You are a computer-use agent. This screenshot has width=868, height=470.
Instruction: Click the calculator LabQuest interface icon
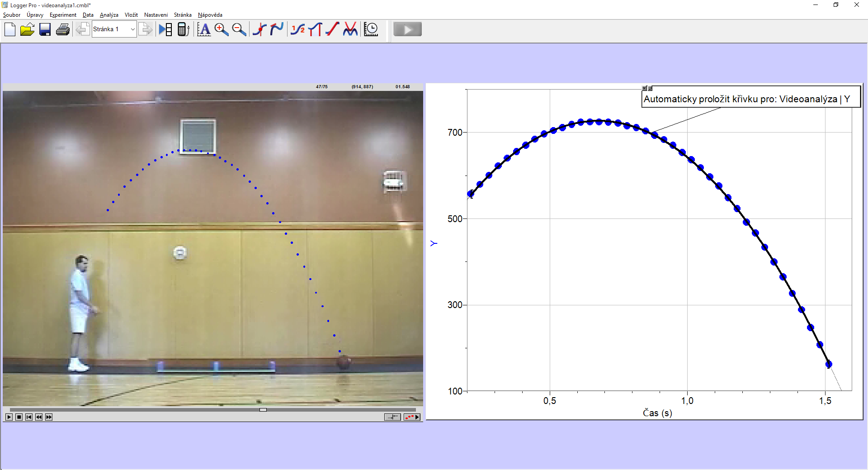pos(183,29)
